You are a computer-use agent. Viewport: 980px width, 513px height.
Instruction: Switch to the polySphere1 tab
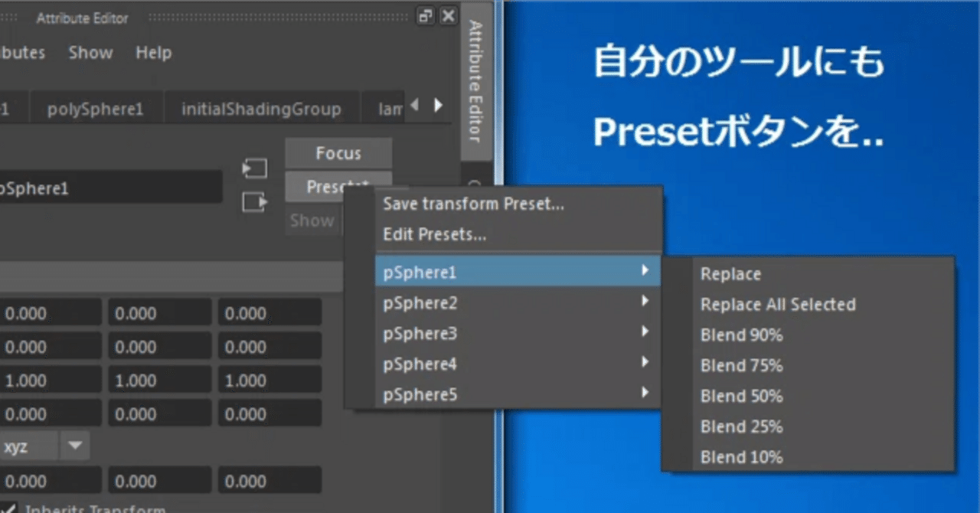(x=96, y=108)
